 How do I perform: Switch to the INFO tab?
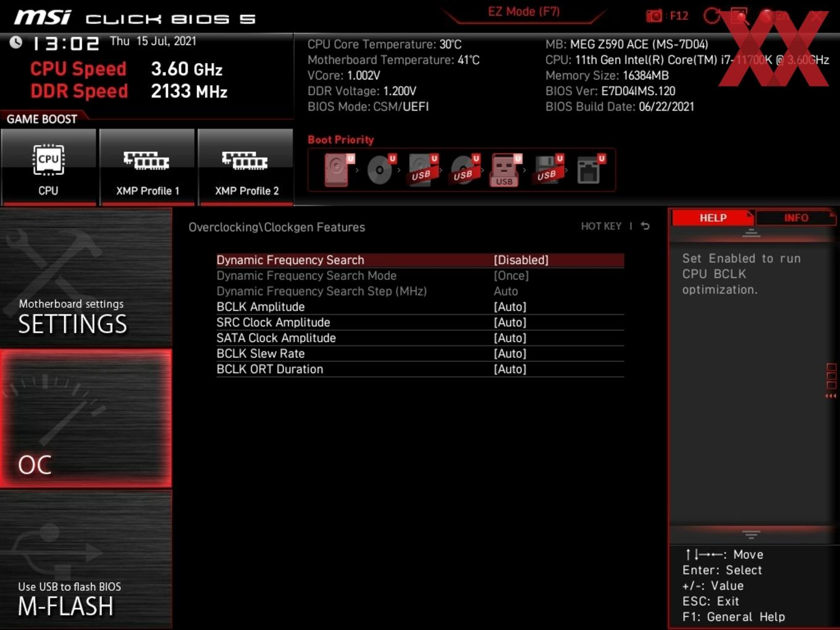coord(796,217)
